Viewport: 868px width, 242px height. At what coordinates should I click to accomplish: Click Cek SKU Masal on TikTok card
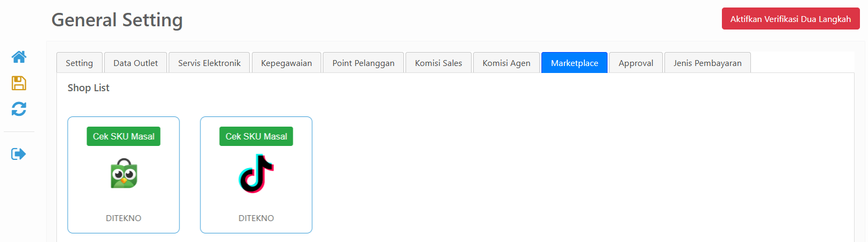(x=256, y=136)
